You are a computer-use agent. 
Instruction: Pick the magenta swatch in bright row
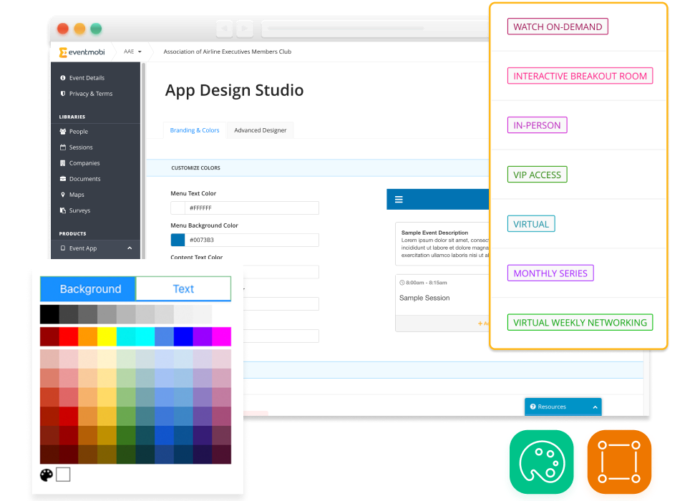221,337
